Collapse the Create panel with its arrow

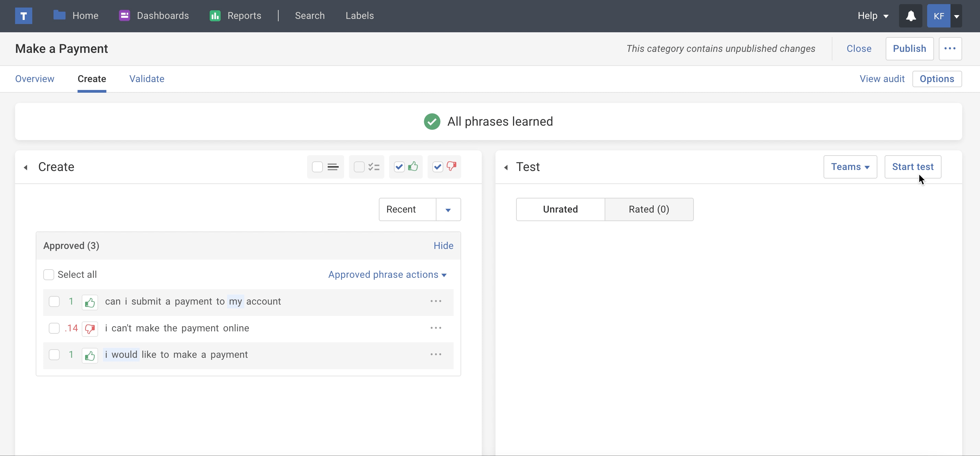(x=26, y=167)
